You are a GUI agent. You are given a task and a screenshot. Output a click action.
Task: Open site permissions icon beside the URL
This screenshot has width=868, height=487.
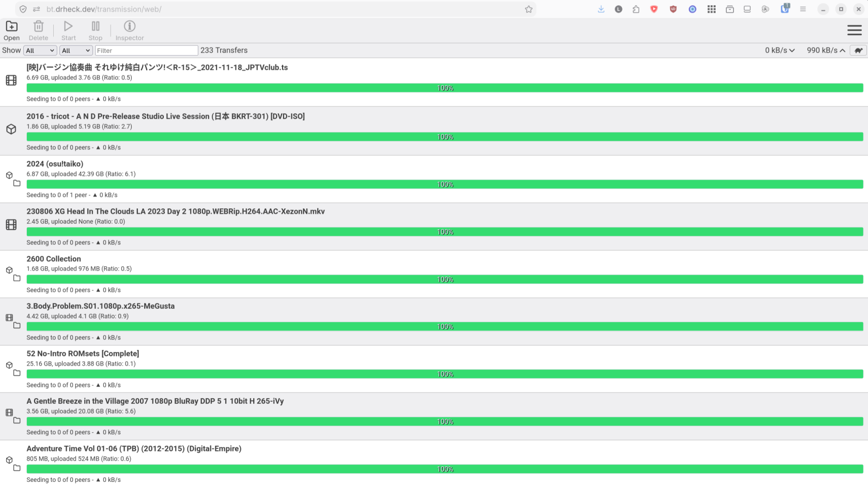pyautogui.click(x=37, y=9)
